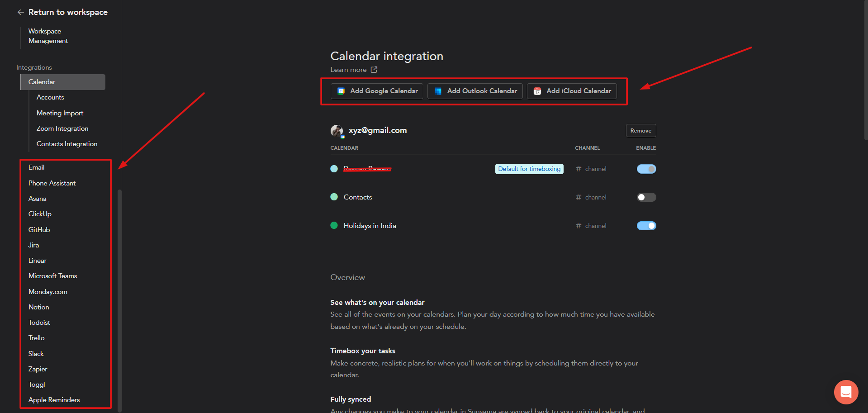Open the Asana integration
The height and width of the screenshot is (413, 868).
[37, 199]
